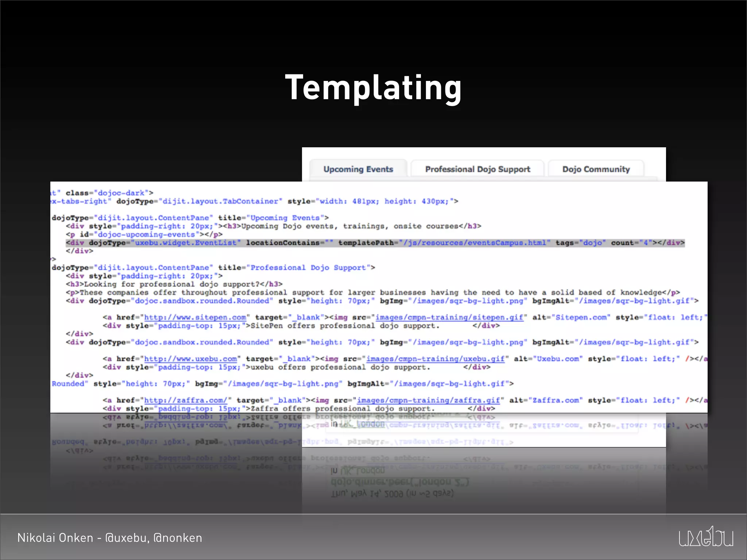Click 'uxebu offers professional dojo support.' text
The image size is (747, 560).
coord(340,367)
